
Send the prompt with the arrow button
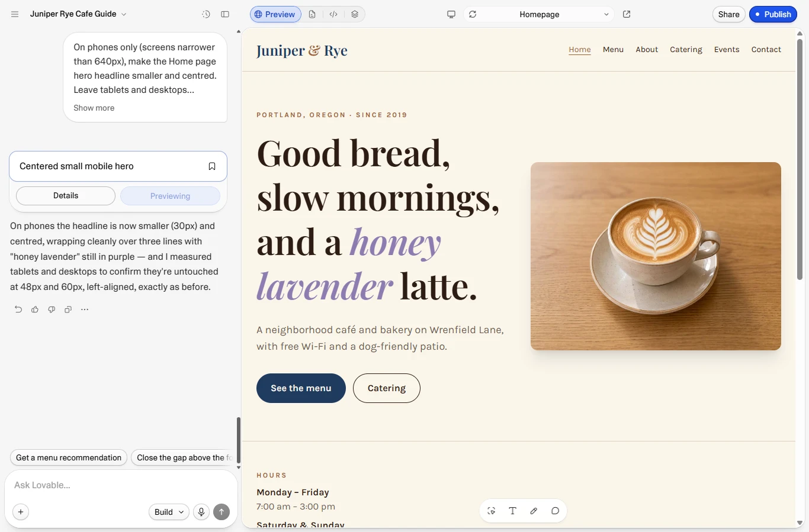(221, 512)
